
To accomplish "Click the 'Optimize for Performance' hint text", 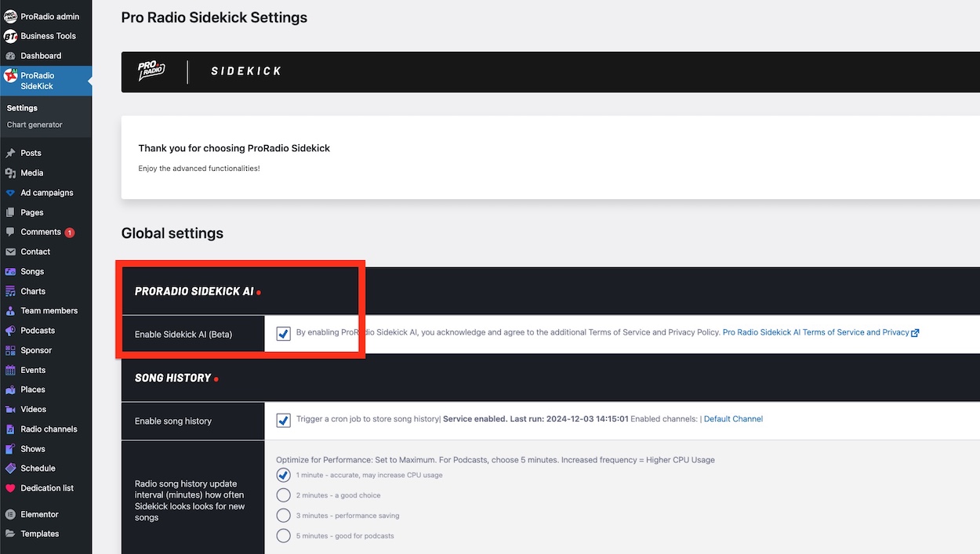I will tap(495, 460).
